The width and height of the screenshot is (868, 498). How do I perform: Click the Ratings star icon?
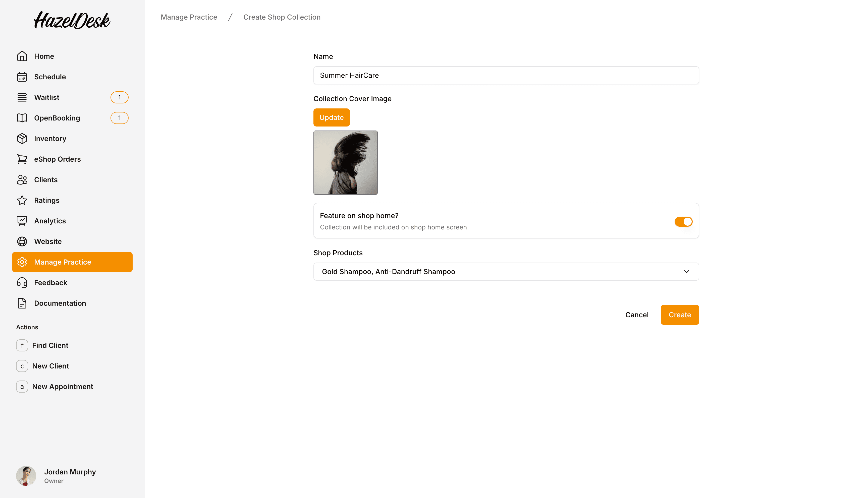22,201
